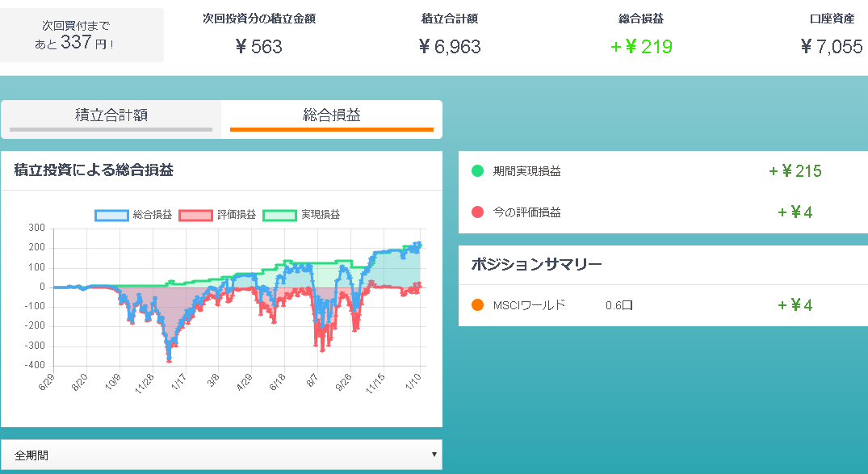Click the 積立合計額 ¥6,963 header value

[x=450, y=47]
